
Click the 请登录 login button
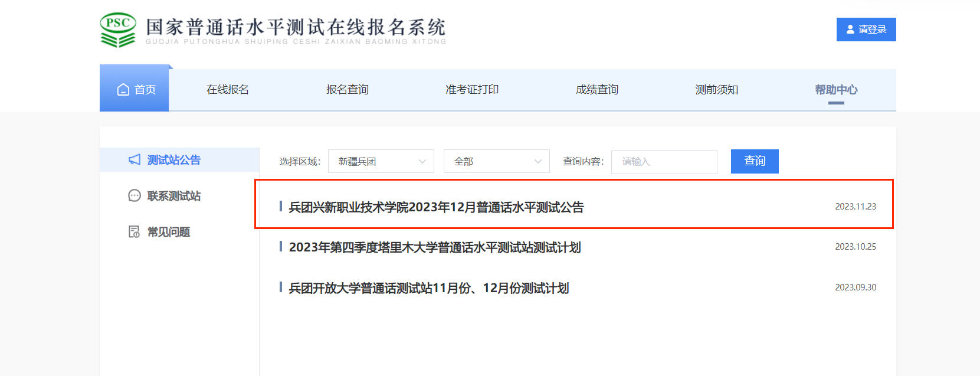pos(866,30)
